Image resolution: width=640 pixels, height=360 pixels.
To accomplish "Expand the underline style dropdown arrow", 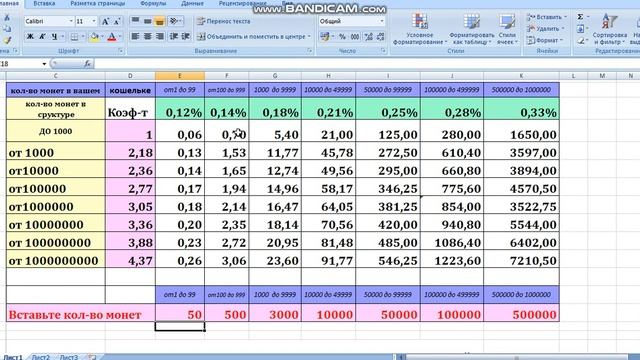I will (x=62, y=37).
